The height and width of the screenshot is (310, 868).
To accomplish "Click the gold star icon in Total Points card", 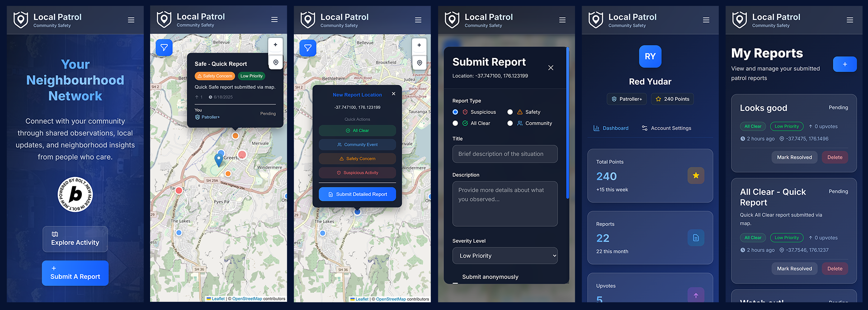I will (x=696, y=176).
